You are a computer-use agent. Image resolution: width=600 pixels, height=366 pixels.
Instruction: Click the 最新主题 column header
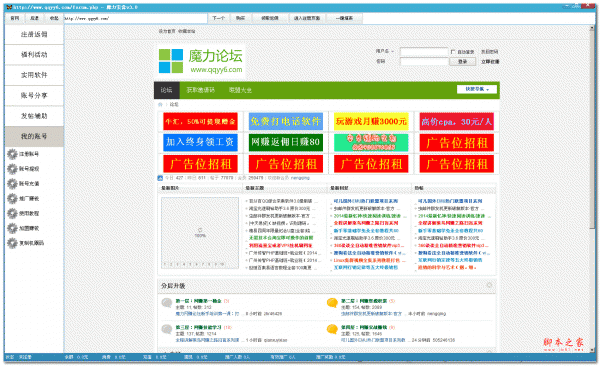255,188
